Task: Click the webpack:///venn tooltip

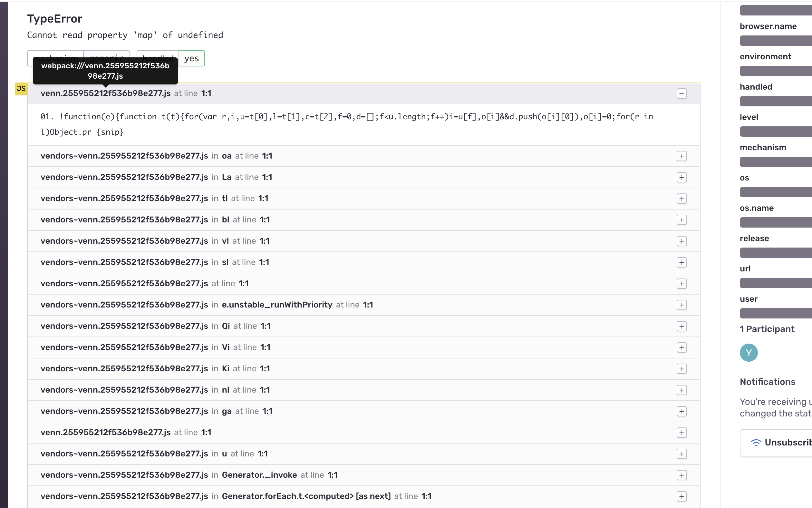Action: (105, 71)
